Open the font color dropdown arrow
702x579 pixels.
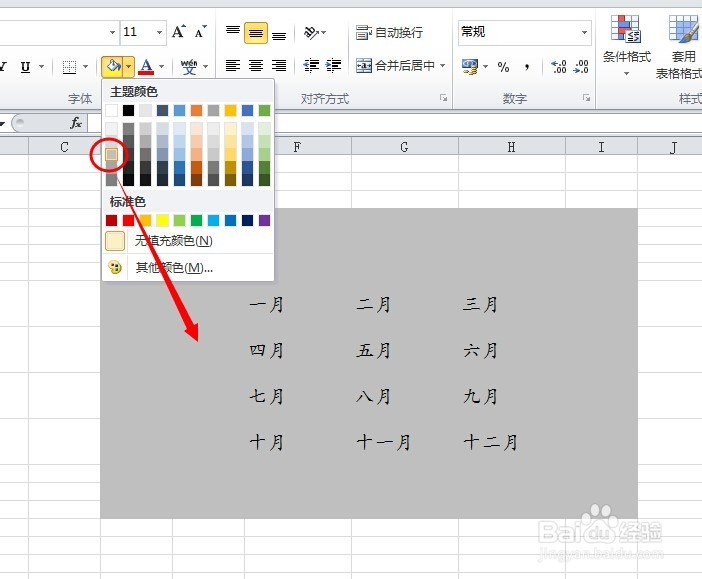[x=162, y=67]
